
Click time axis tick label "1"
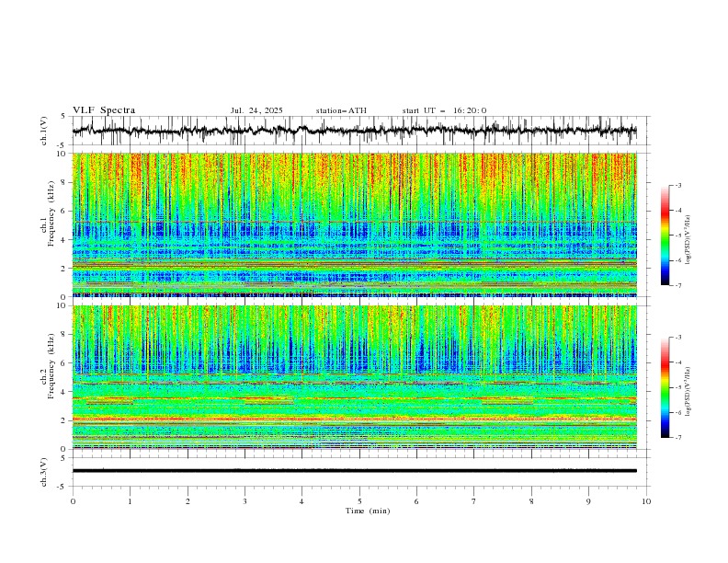(130, 501)
